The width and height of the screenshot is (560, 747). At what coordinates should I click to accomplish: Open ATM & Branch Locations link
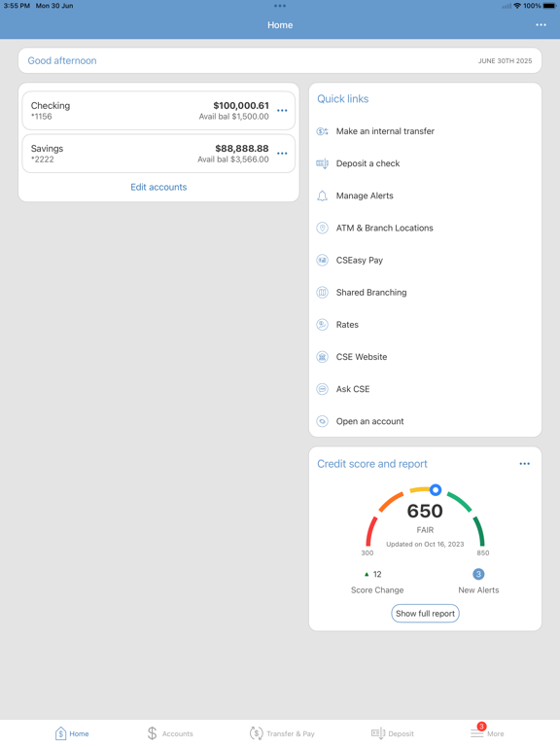click(385, 228)
